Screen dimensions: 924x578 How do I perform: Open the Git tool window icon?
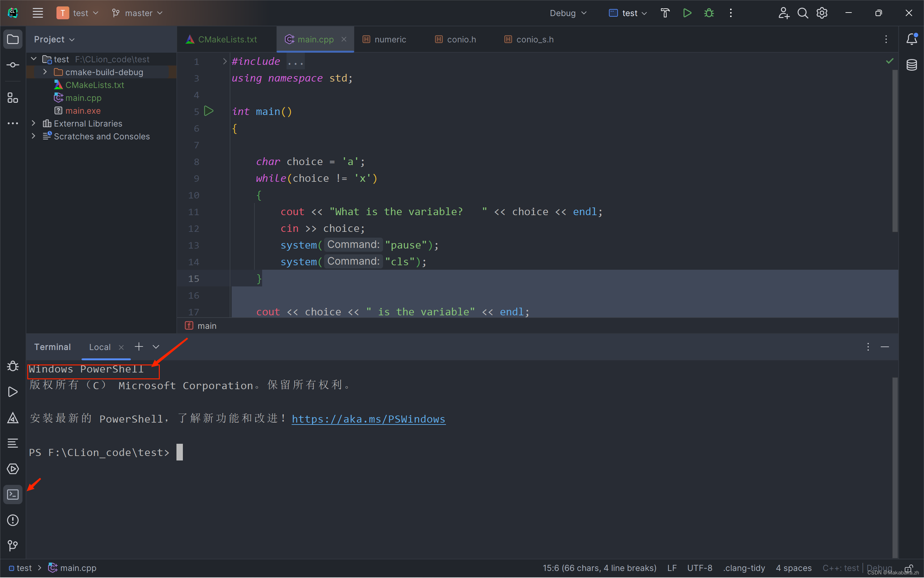[x=13, y=546]
